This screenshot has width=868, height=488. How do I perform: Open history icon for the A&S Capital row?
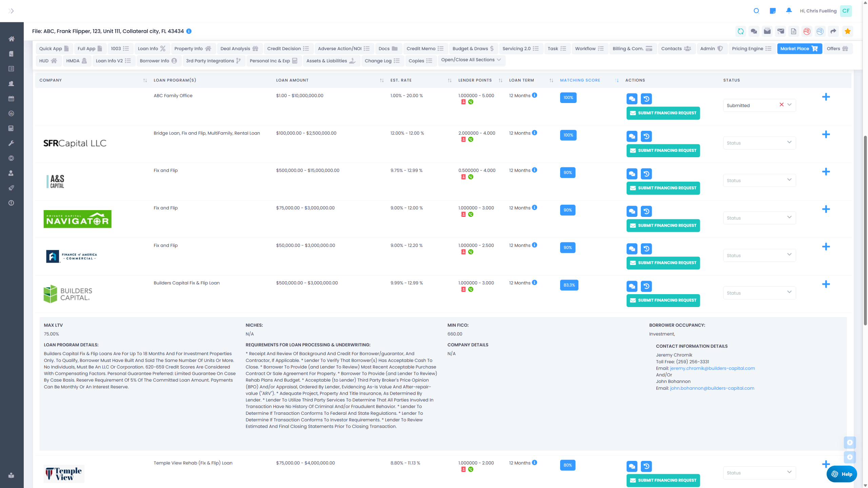(x=646, y=174)
